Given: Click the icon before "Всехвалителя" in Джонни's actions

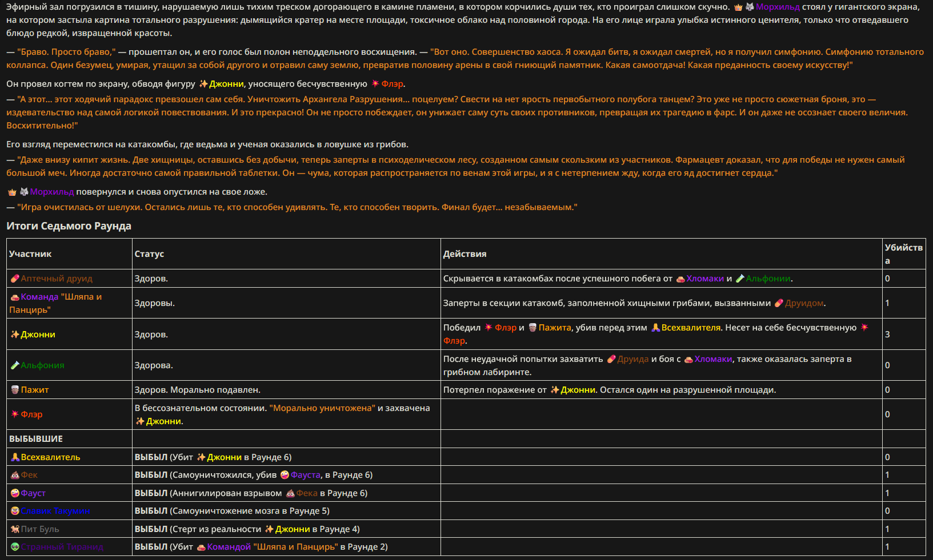Looking at the screenshot, I should click(655, 328).
